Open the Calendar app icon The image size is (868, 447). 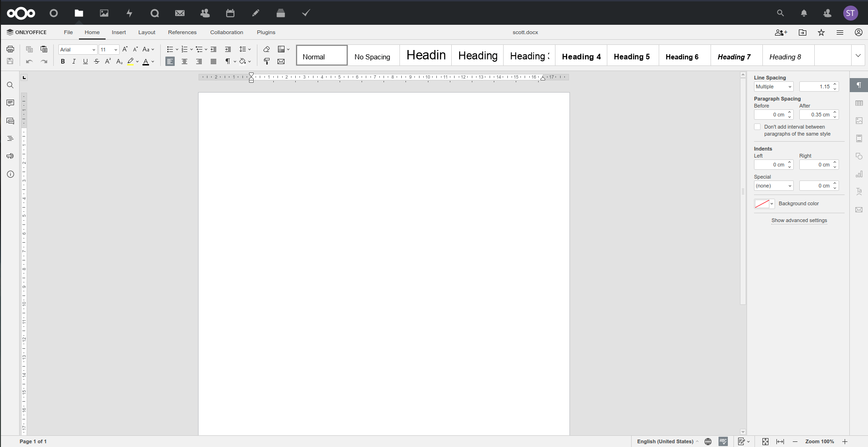coord(230,13)
